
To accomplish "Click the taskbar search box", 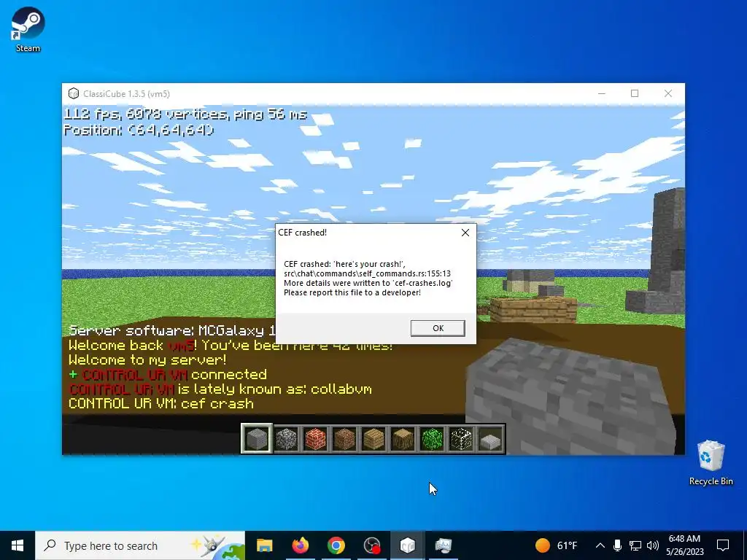I will pyautogui.click(x=140, y=545).
